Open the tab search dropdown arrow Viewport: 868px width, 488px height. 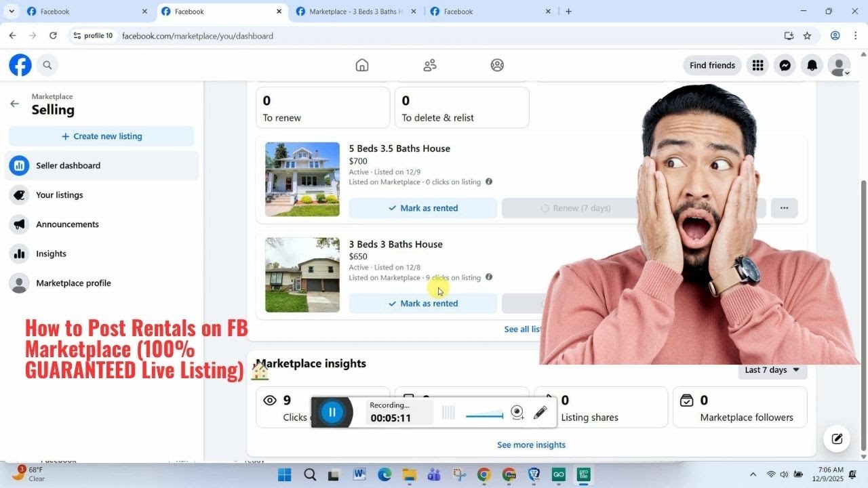pyautogui.click(x=12, y=12)
